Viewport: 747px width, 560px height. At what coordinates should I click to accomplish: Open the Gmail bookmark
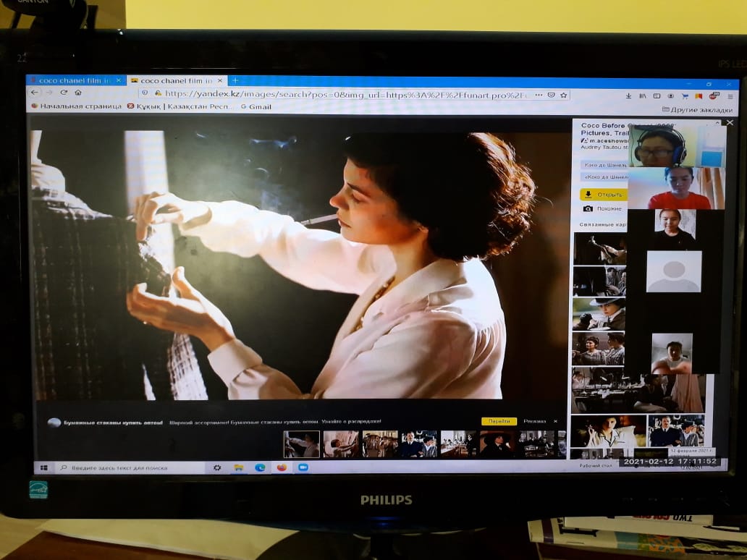pos(256,106)
